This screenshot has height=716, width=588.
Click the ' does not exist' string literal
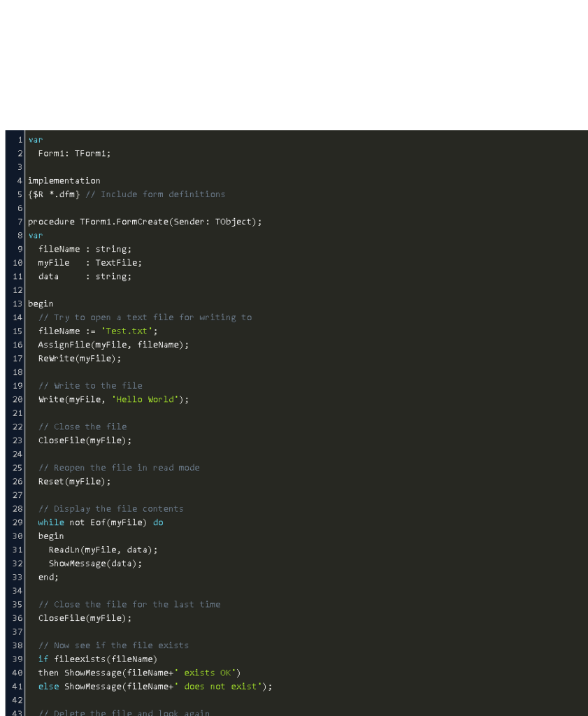point(218,687)
